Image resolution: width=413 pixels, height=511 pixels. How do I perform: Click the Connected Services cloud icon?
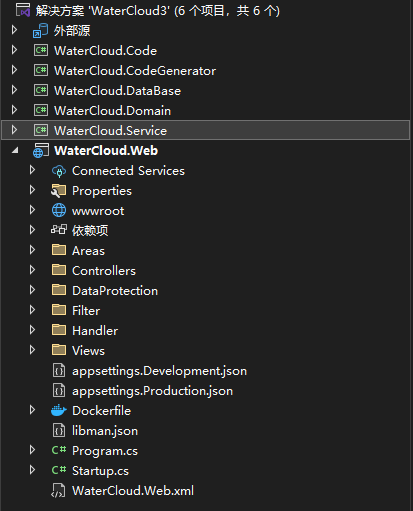tap(59, 171)
